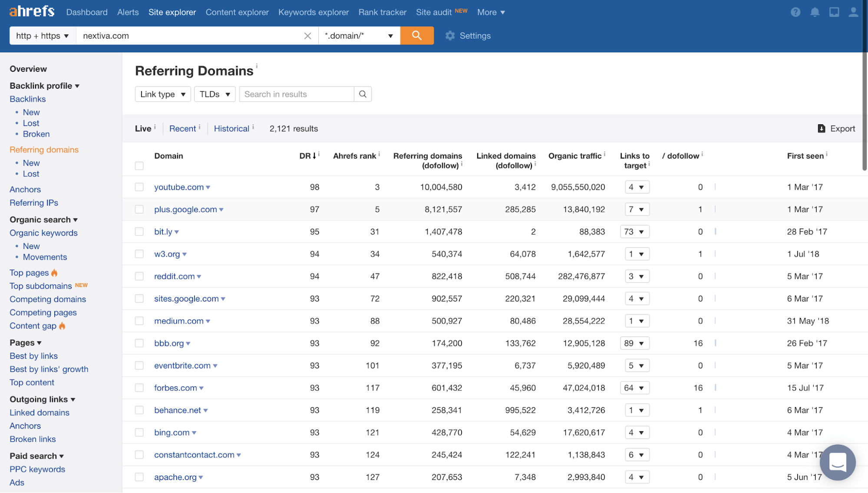Go to Competing domains in sidebar
The height and width of the screenshot is (493, 868).
pos(48,299)
